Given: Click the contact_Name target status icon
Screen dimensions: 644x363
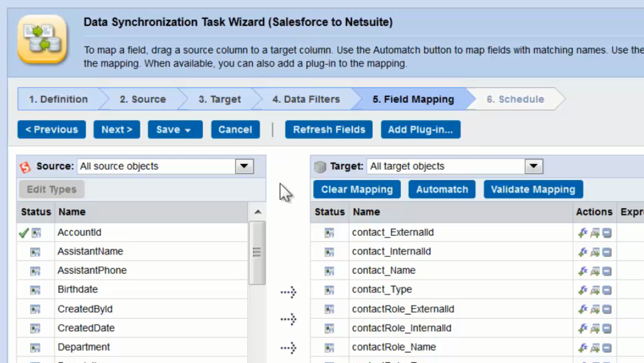Looking at the screenshot, I should (329, 271).
